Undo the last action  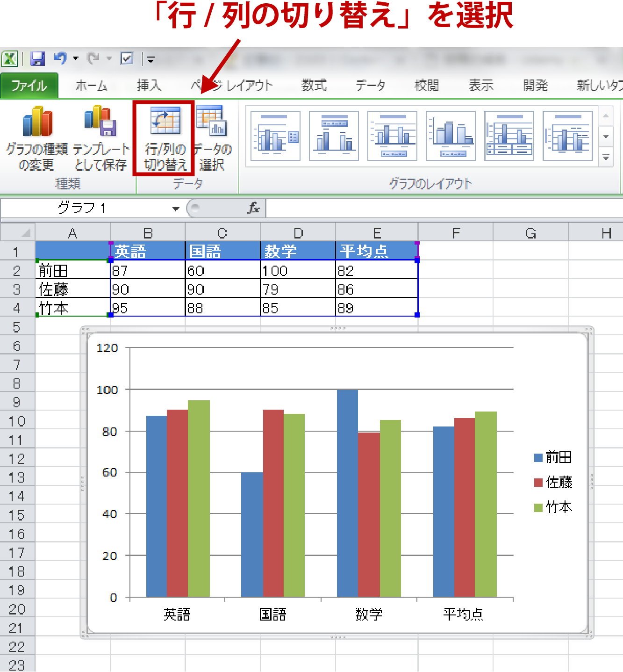(60, 58)
